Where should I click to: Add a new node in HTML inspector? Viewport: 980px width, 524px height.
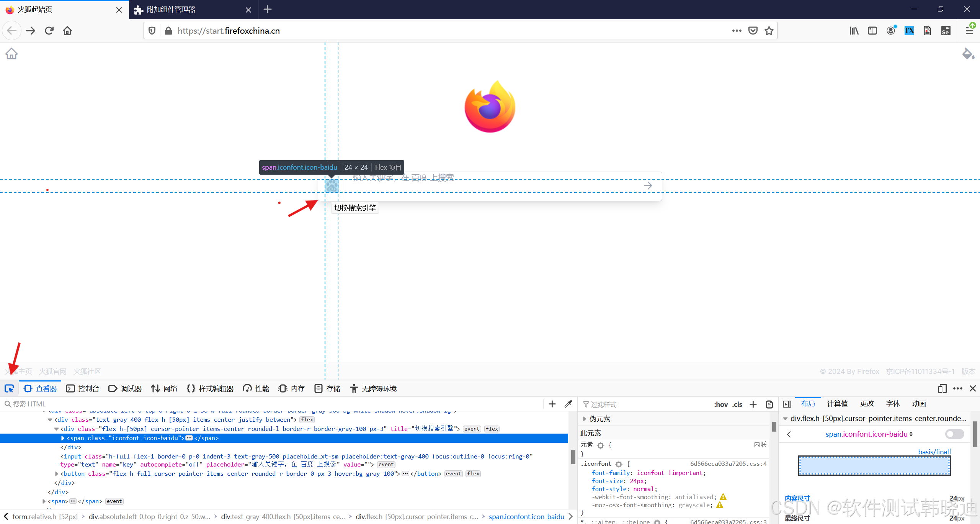point(552,404)
